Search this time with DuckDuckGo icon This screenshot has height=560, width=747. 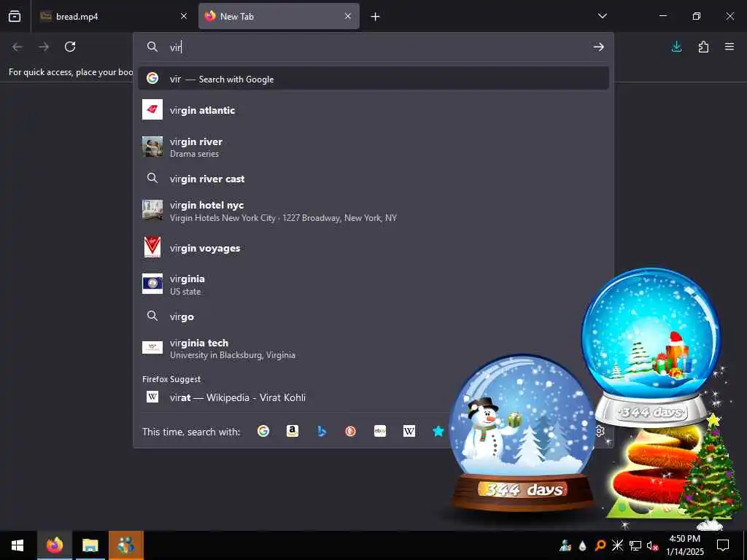coord(351,431)
